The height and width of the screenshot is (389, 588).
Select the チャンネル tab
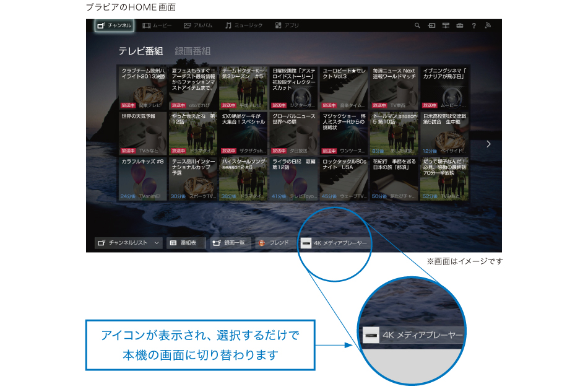point(115,26)
